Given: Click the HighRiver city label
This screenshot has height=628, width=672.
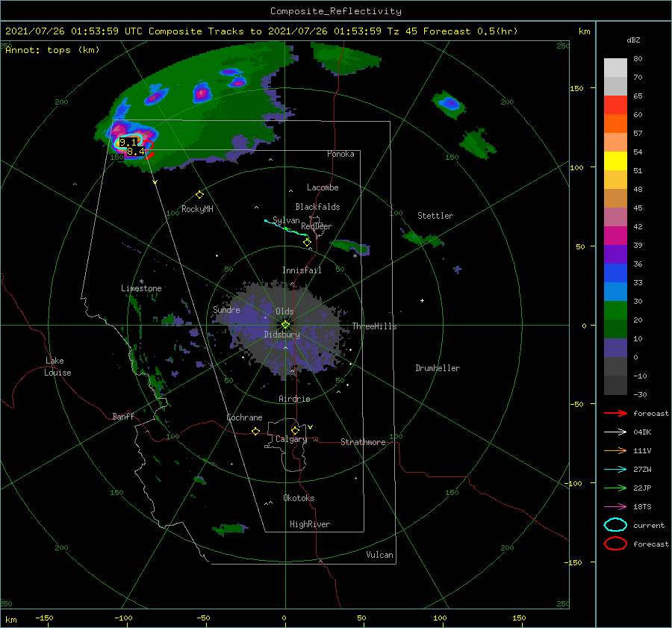Looking at the screenshot, I should [310, 524].
